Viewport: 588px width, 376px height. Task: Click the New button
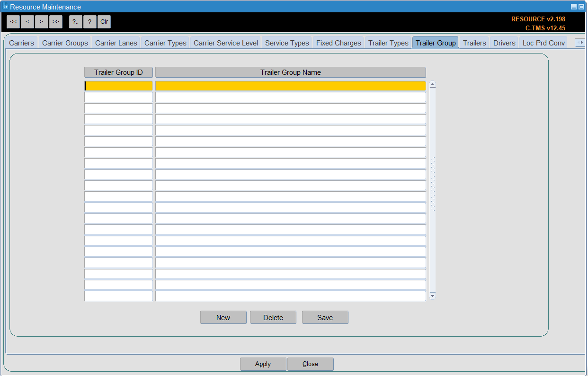pos(223,317)
